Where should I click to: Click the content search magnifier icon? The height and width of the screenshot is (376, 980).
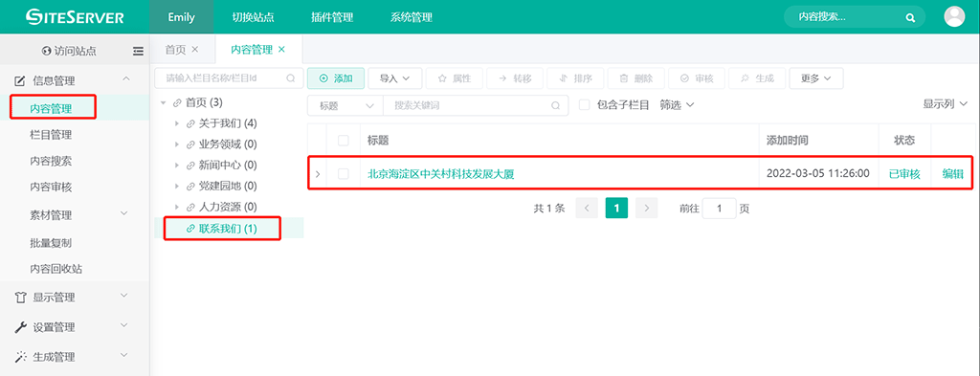point(911,17)
